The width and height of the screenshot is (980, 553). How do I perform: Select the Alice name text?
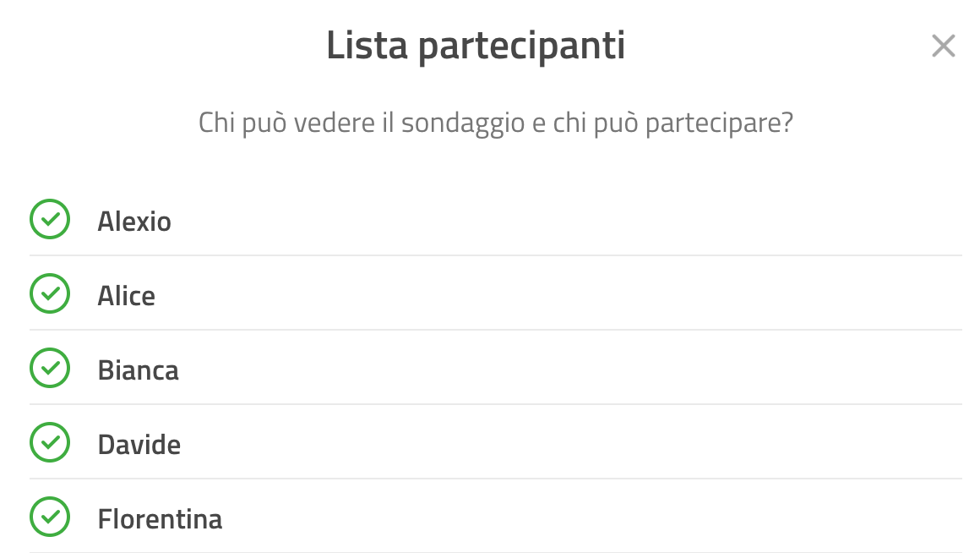click(x=126, y=296)
